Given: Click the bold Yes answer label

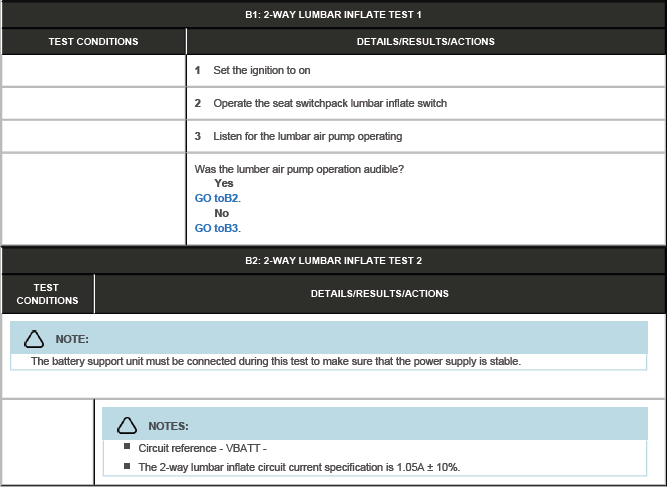Looking at the screenshot, I should 223,184.
